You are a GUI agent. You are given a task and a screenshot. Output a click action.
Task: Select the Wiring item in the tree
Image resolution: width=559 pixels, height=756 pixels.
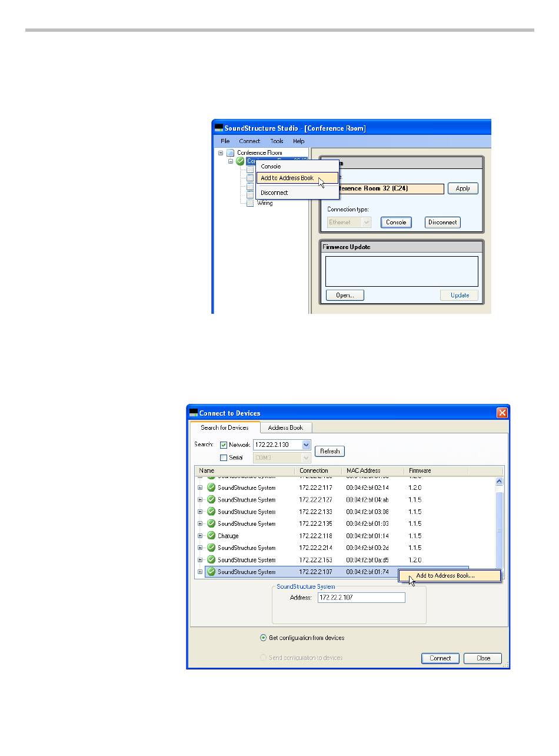coord(265,203)
